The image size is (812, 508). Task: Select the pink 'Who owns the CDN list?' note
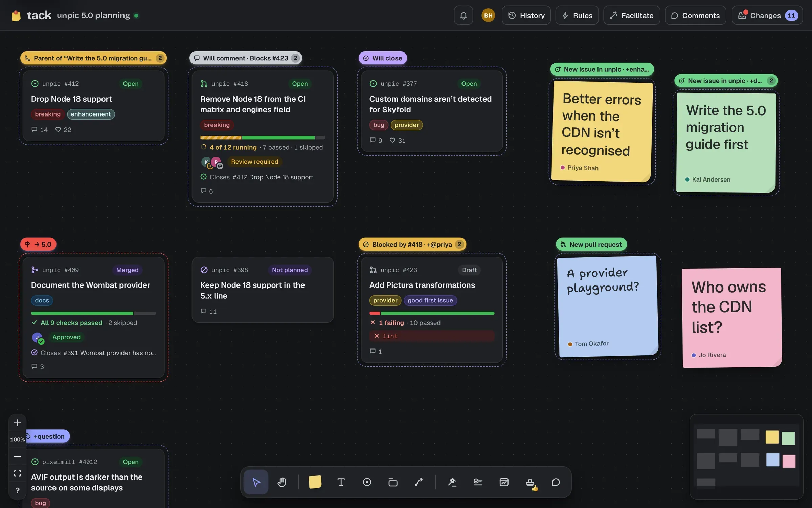point(732,317)
